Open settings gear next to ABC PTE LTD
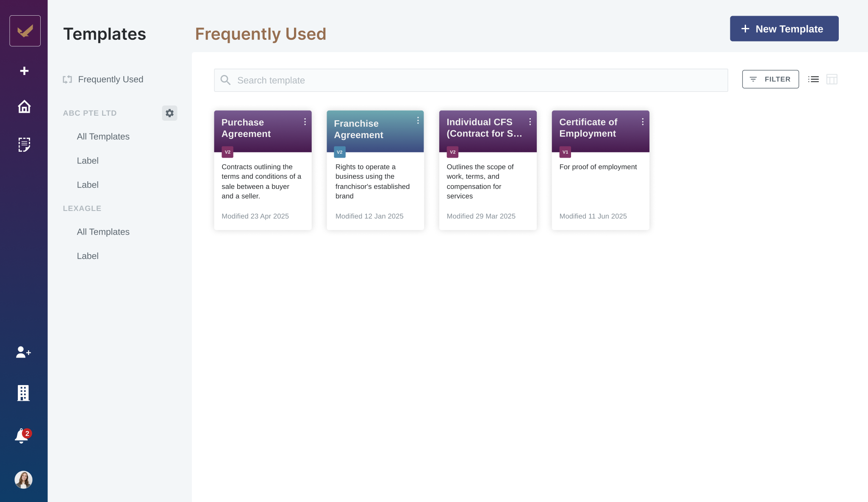The image size is (868, 502). coord(169,113)
